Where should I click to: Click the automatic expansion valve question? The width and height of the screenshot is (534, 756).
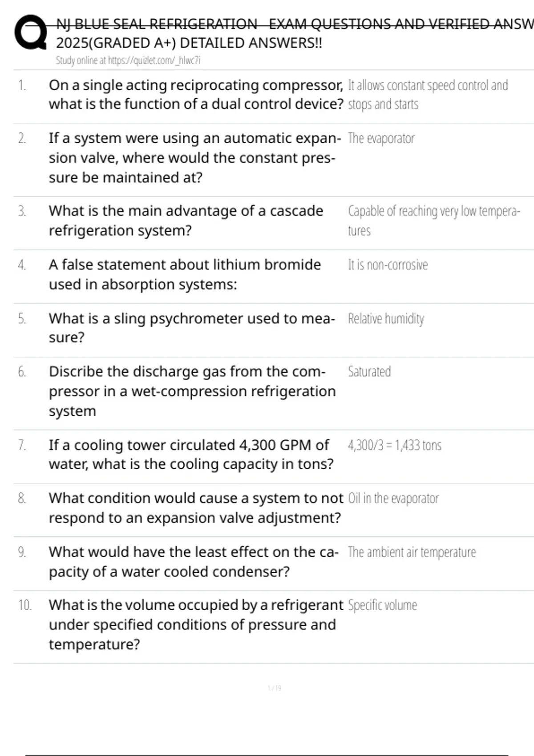[194, 157]
